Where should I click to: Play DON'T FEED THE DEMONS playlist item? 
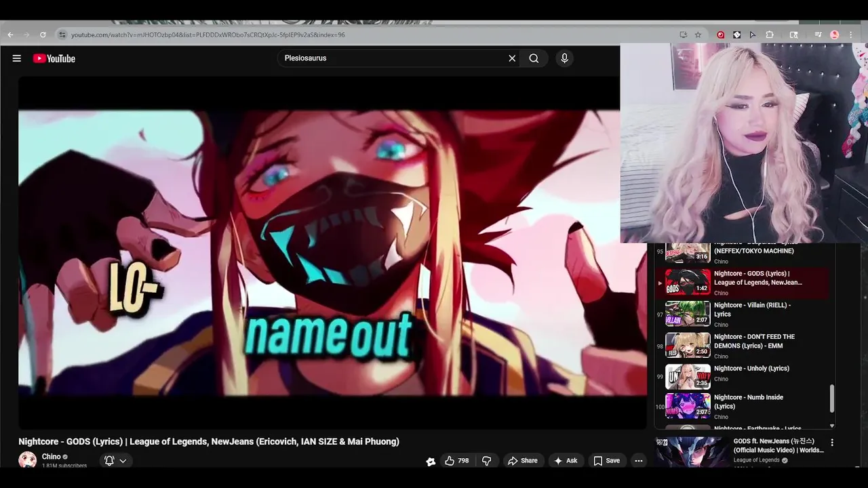coord(743,346)
